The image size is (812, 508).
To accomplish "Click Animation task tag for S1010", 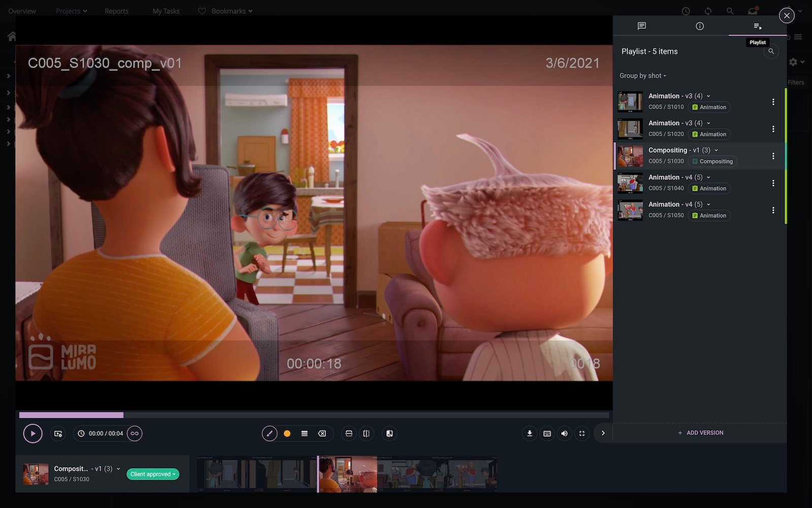I will [709, 107].
